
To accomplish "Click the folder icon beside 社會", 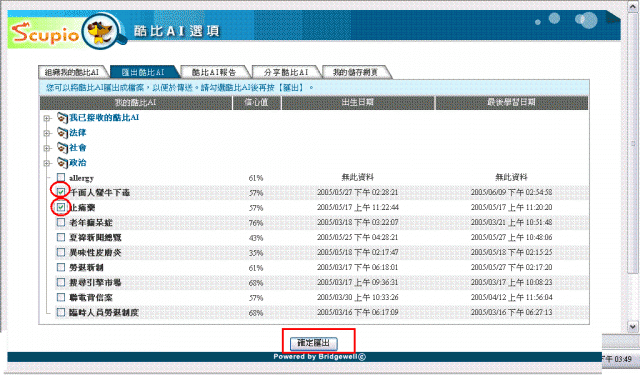I will click(62, 148).
